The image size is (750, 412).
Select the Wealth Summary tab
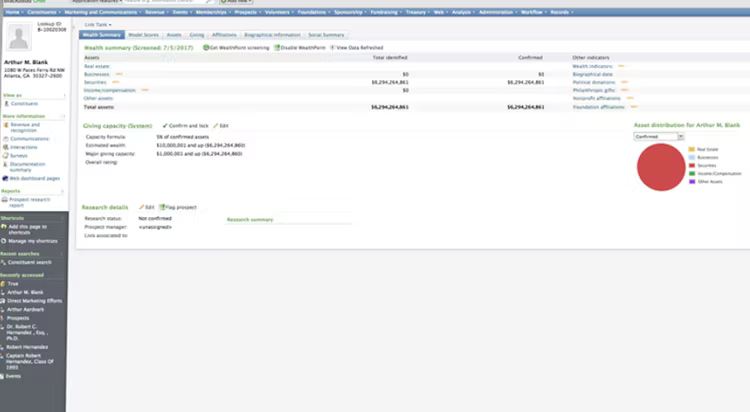click(x=102, y=35)
